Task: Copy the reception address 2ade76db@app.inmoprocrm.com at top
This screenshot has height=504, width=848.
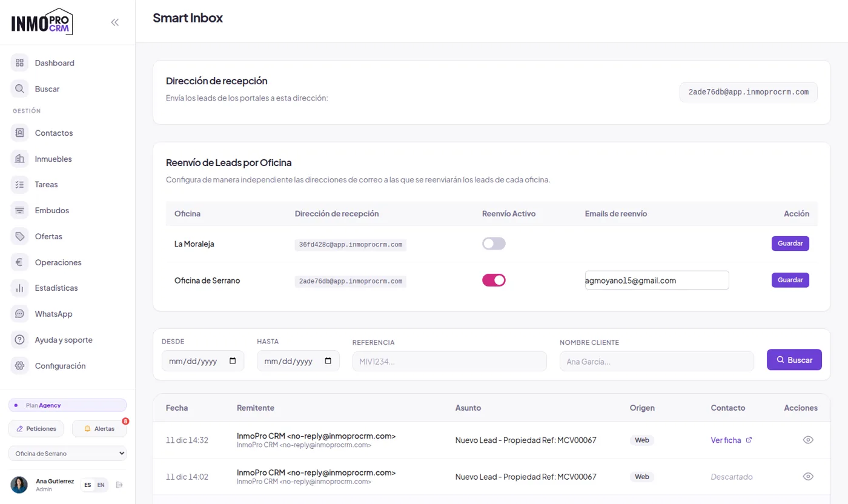Action: (749, 92)
